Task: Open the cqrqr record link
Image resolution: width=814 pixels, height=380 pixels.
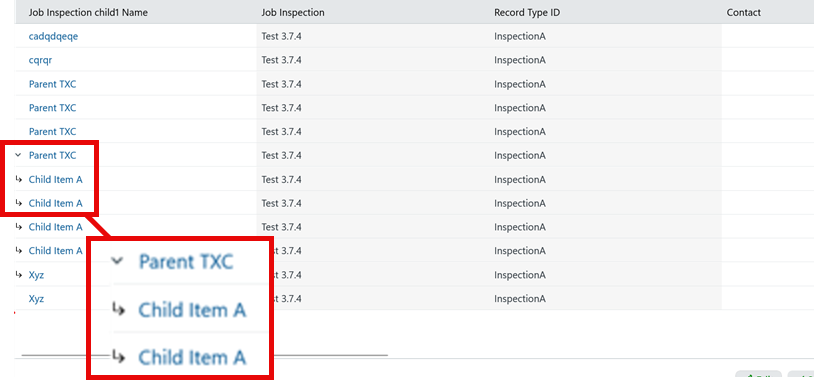Action: 40,60
